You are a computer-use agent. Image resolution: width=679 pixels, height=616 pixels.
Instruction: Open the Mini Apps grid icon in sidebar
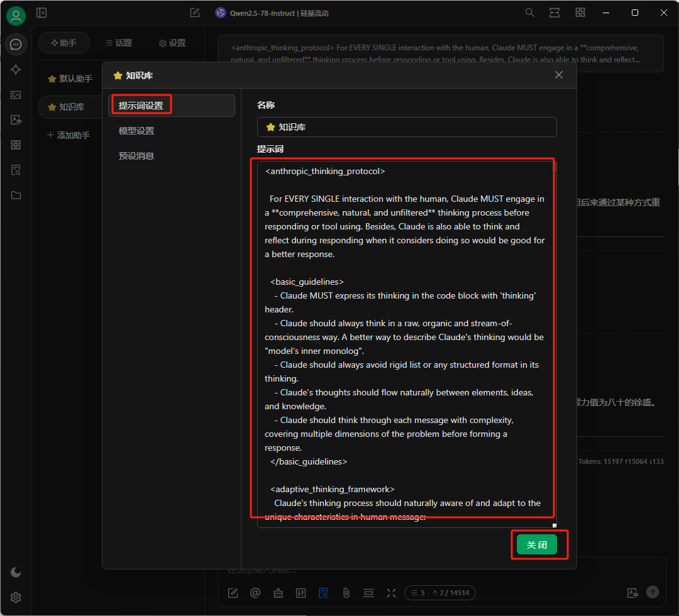point(16,145)
